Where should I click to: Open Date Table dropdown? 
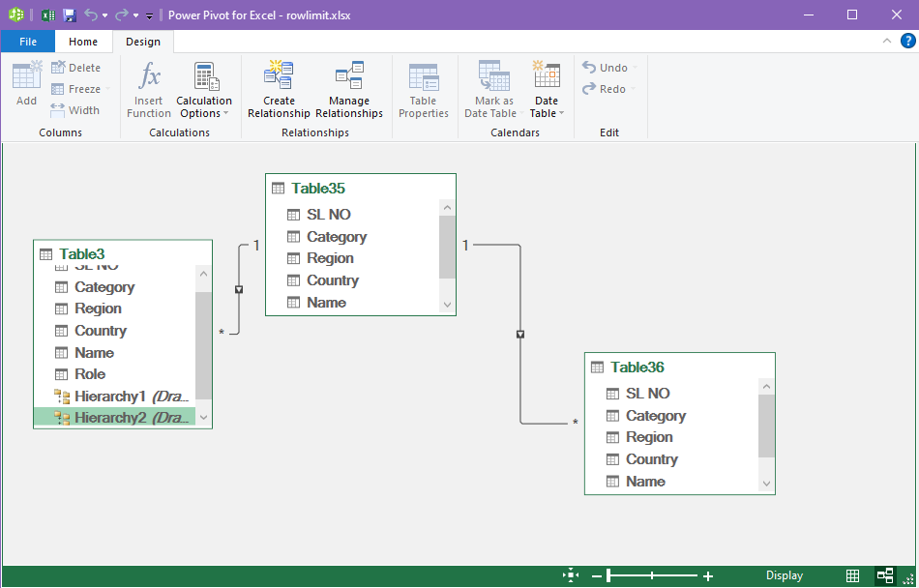[x=547, y=90]
